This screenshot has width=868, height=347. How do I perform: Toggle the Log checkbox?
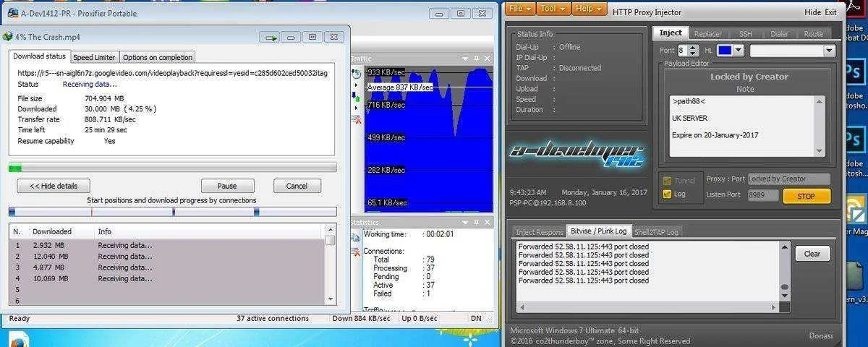[667, 194]
